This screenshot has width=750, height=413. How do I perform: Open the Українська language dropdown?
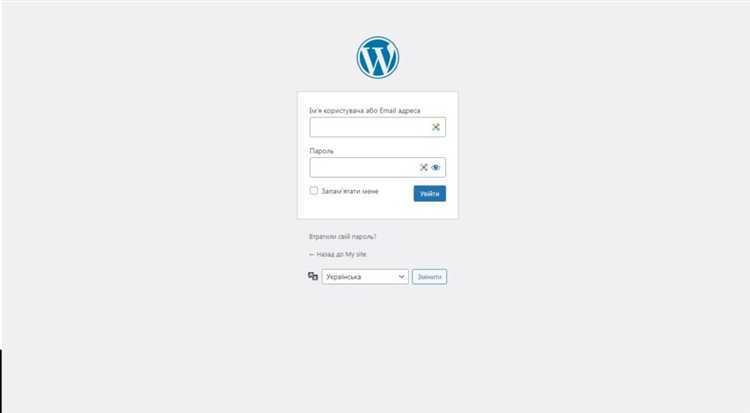[365, 277]
